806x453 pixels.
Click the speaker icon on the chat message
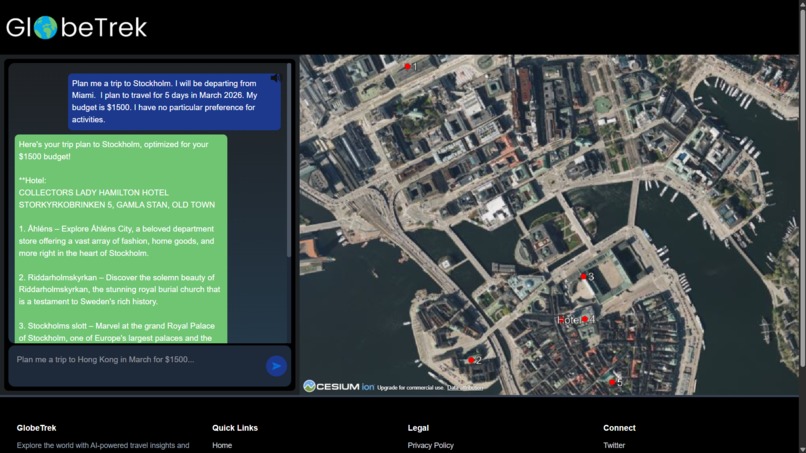(x=276, y=78)
